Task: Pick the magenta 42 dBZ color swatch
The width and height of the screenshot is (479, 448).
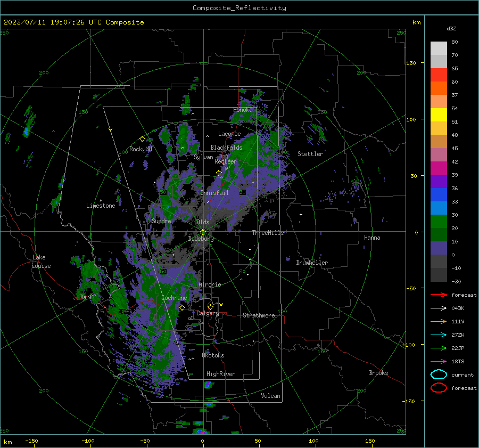Action: (x=439, y=168)
